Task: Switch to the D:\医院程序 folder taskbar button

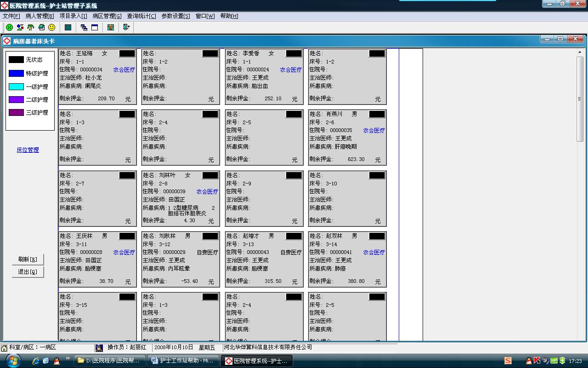Action: [x=110, y=361]
